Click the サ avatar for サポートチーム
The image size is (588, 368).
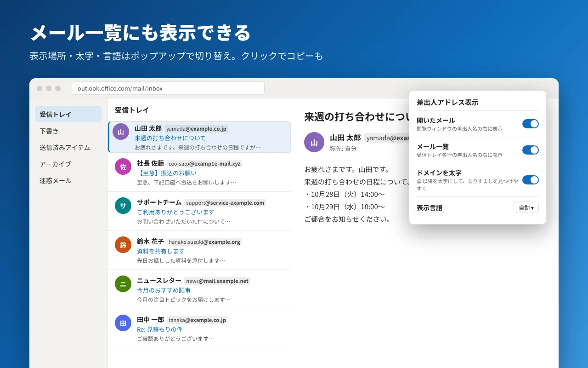pos(123,206)
